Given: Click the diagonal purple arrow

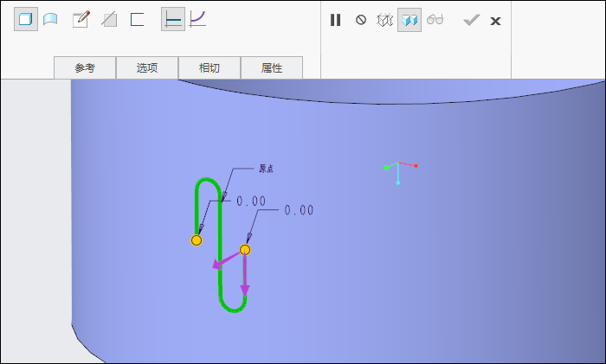Looking at the screenshot, I should pyautogui.click(x=226, y=261).
